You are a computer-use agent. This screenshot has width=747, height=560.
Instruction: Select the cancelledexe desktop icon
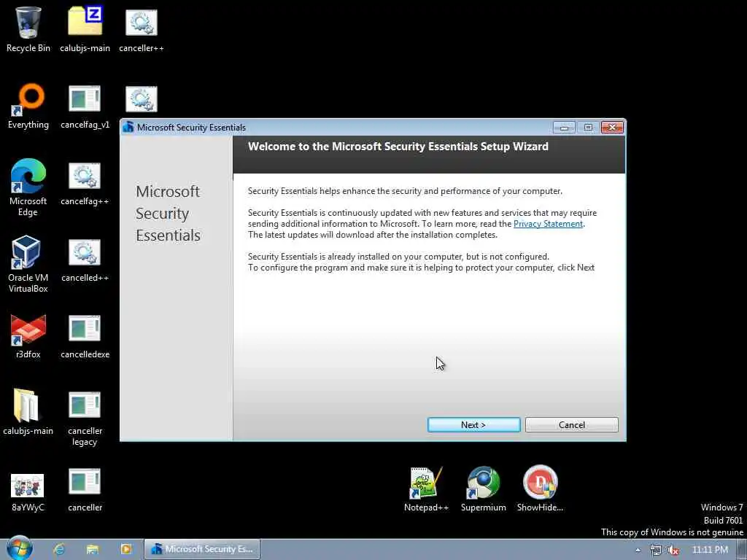point(85,335)
